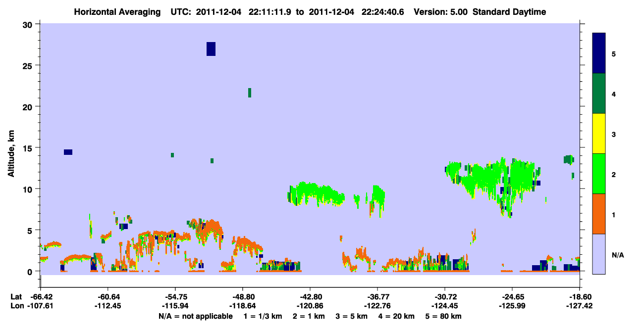This screenshot has height=330, width=644.
Task: Click the latitude value -60.64
Action: tap(107, 296)
